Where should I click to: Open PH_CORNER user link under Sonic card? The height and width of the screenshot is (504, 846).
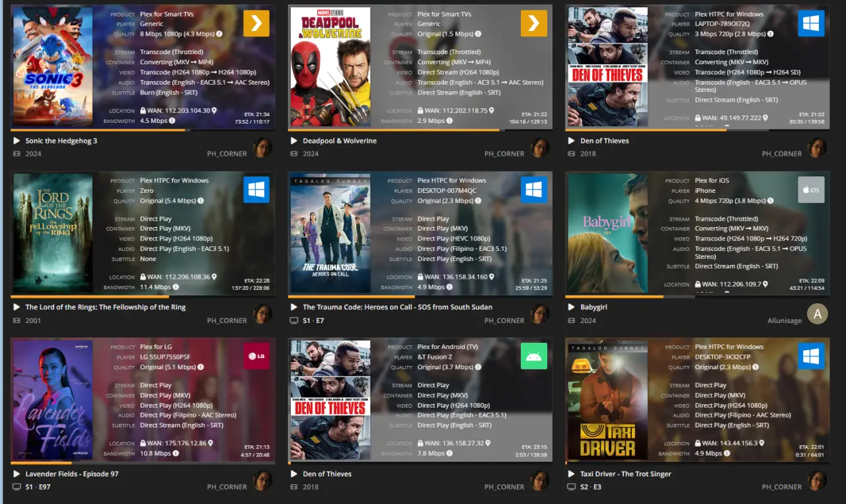pos(227,154)
